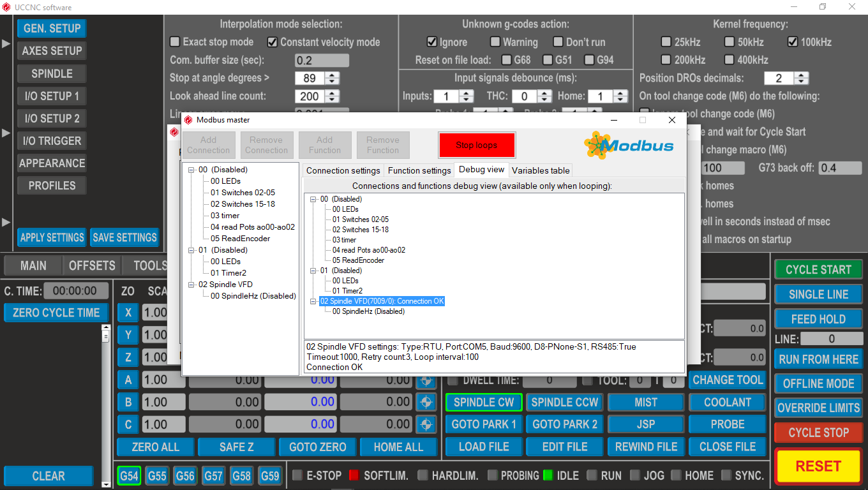This screenshot has width=868, height=490.
Task: Click the side arrow beside the I/O TRIGGER button
Action: tap(6, 133)
